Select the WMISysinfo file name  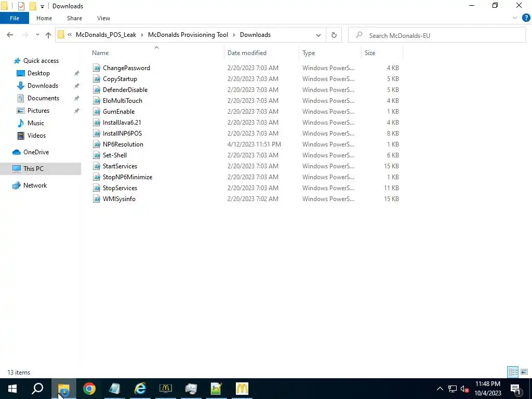[x=119, y=199]
